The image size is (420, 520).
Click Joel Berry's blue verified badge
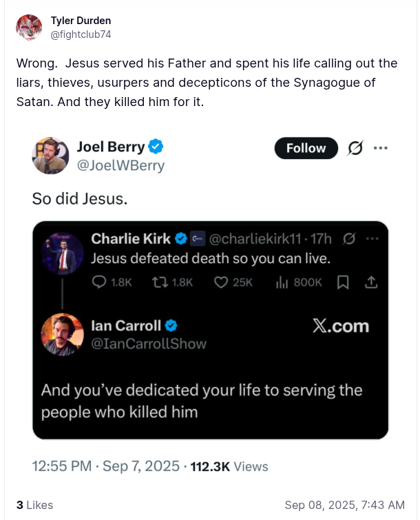point(156,147)
